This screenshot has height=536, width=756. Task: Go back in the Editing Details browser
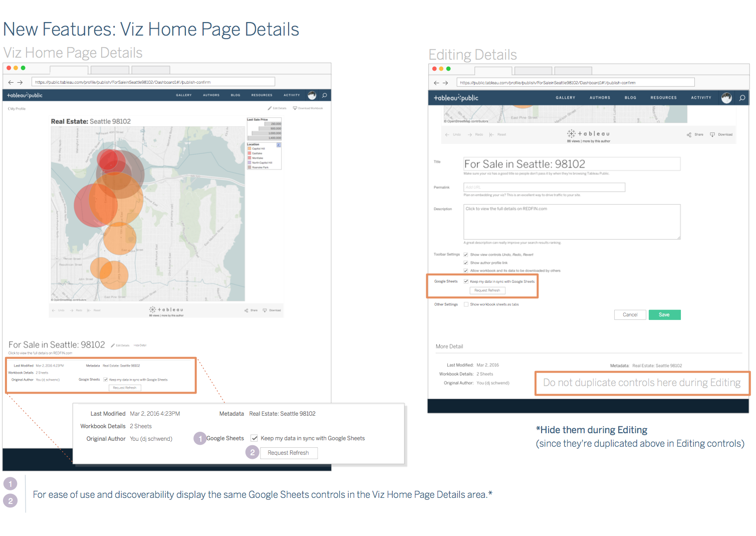pyautogui.click(x=436, y=83)
